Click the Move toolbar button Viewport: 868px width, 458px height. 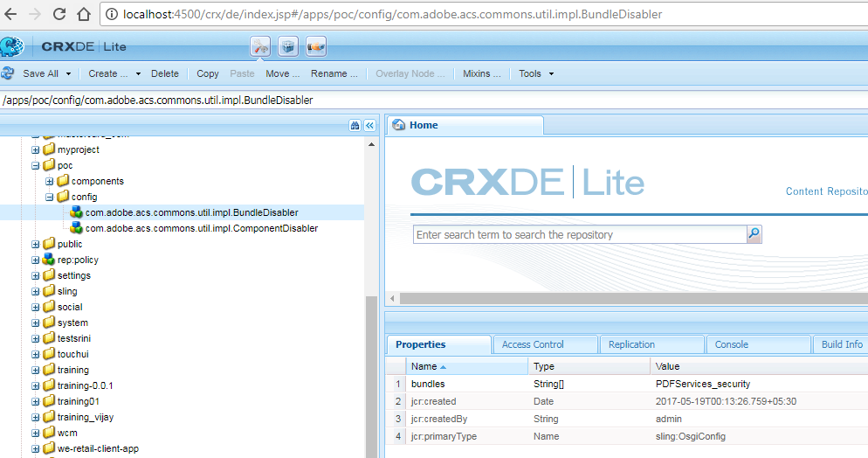[282, 73]
